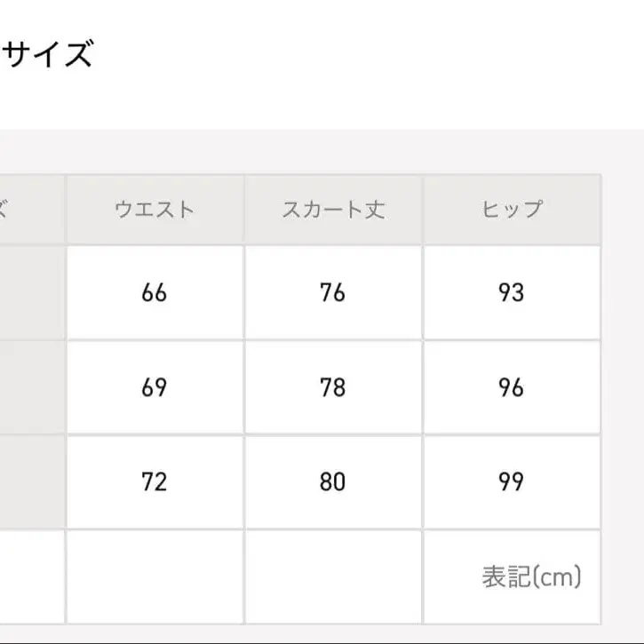Click the grey row label beside 66
This screenshot has height=644, width=644.
(x=31, y=292)
